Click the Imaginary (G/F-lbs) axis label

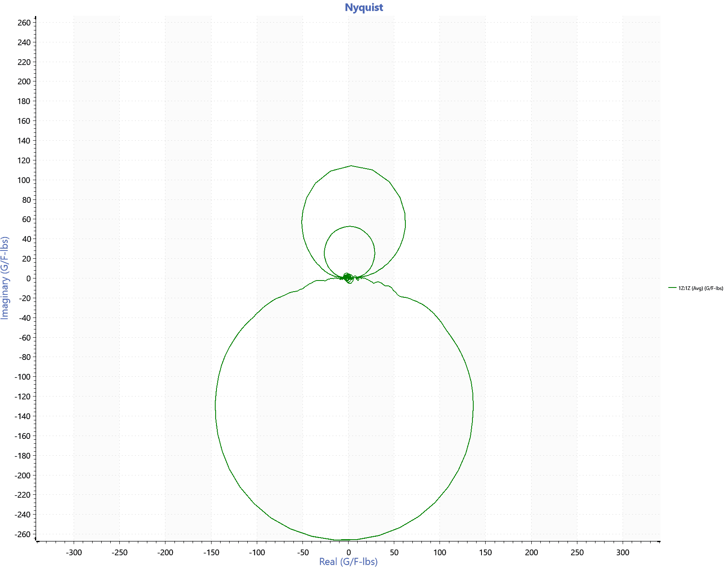pos(5,278)
